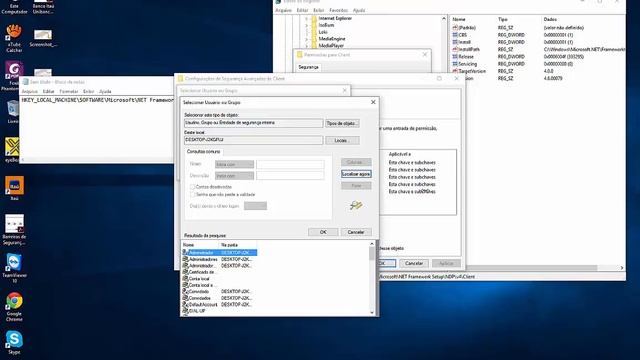Select the Loki registry key

(323, 32)
